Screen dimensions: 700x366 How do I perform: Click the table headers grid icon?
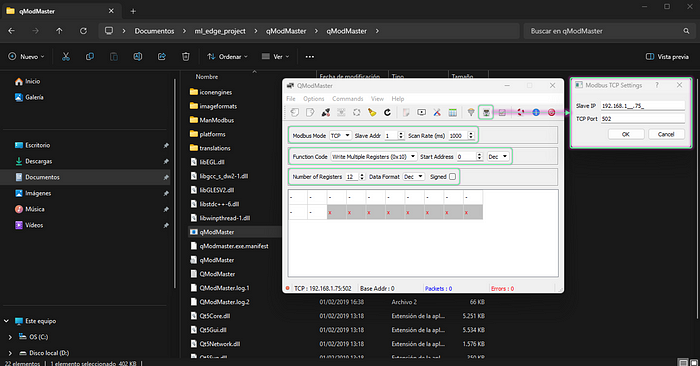[x=452, y=112]
